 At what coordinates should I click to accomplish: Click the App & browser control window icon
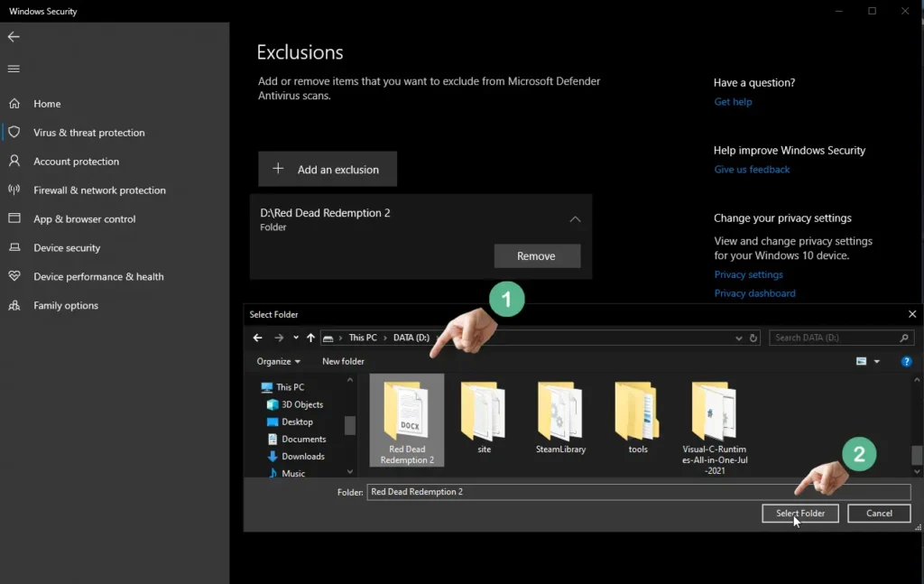click(x=14, y=218)
